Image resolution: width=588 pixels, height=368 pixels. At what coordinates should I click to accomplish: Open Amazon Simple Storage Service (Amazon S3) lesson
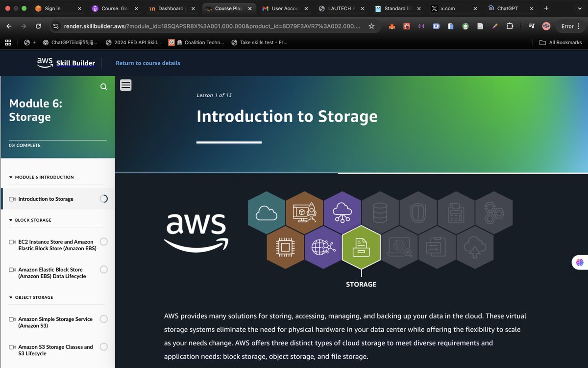pyautogui.click(x=55, y=322)
